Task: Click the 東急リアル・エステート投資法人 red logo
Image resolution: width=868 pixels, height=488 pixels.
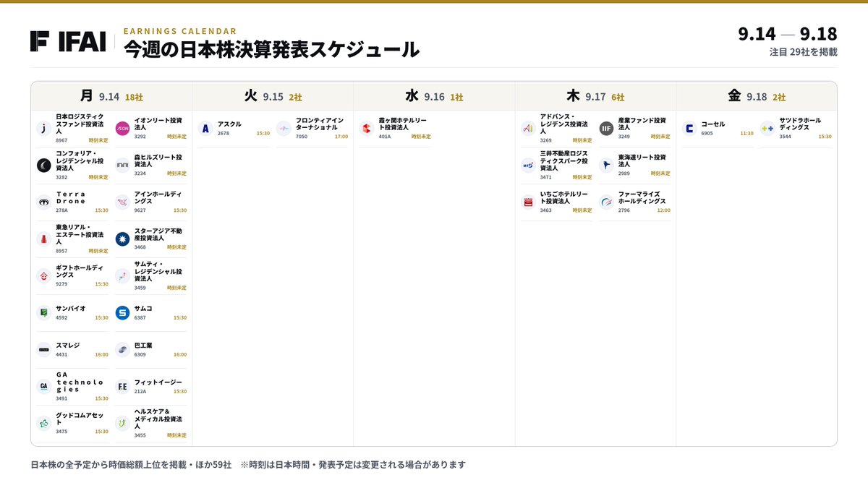Action: pos(44,239)
